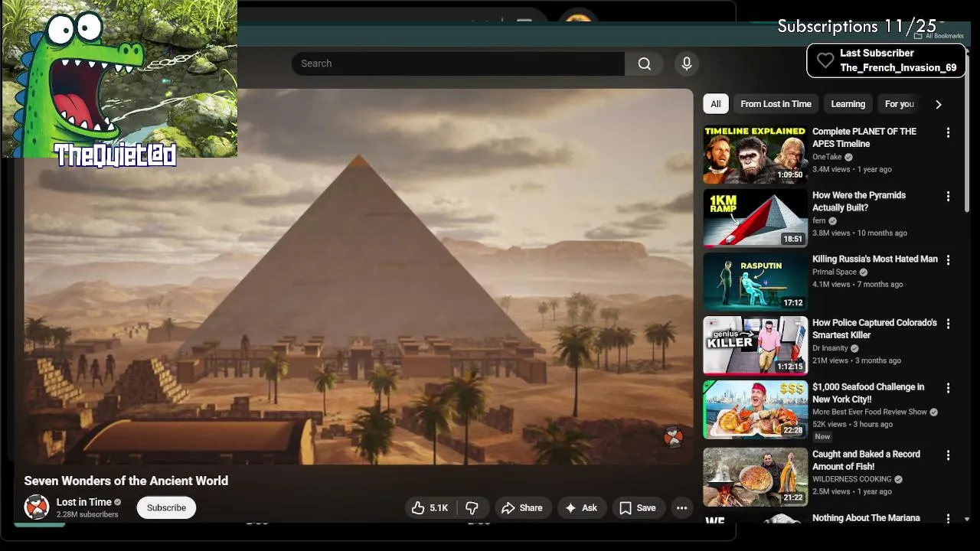Click title Killing Russia's Most Hated Man
Viewport: 980px width, 551px height.
(x=875, y=259)
